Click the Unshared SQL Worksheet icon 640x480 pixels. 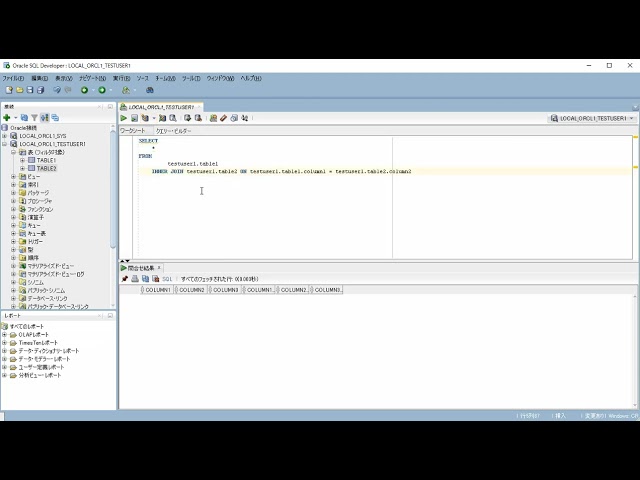click(x=213, y=118)
